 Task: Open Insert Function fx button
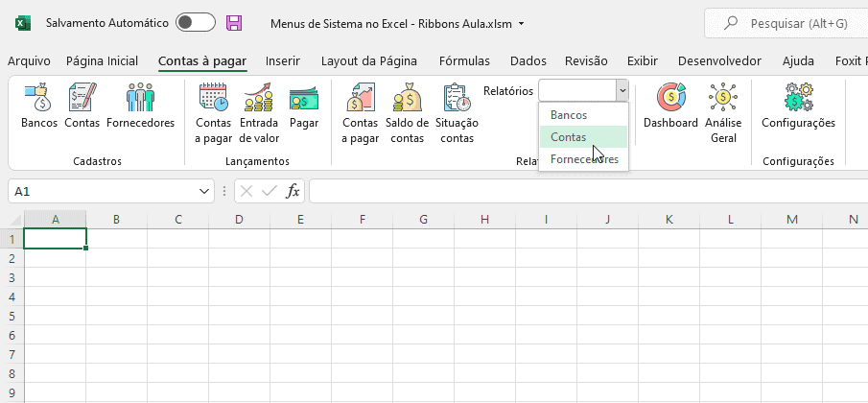point(293,192)
